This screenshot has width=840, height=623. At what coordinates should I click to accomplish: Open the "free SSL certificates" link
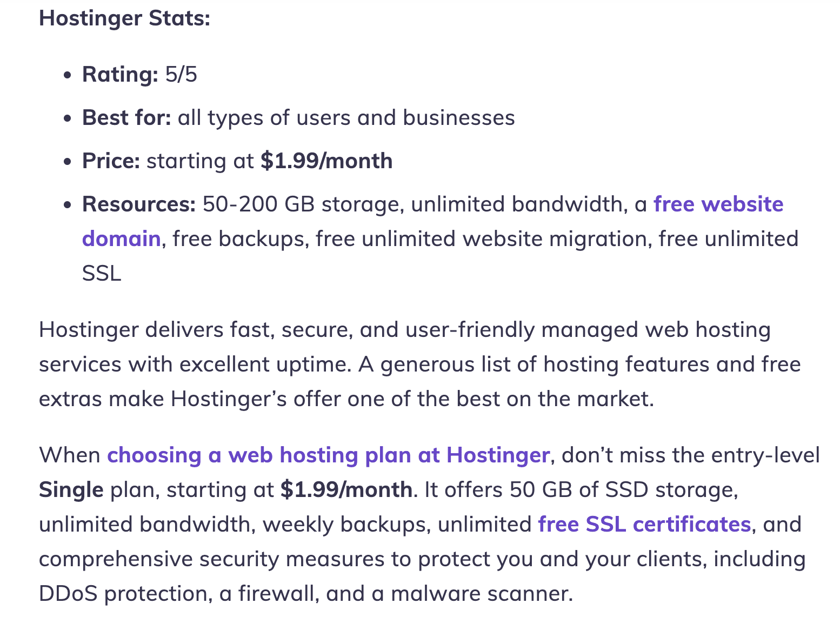(x=644, y=525)
